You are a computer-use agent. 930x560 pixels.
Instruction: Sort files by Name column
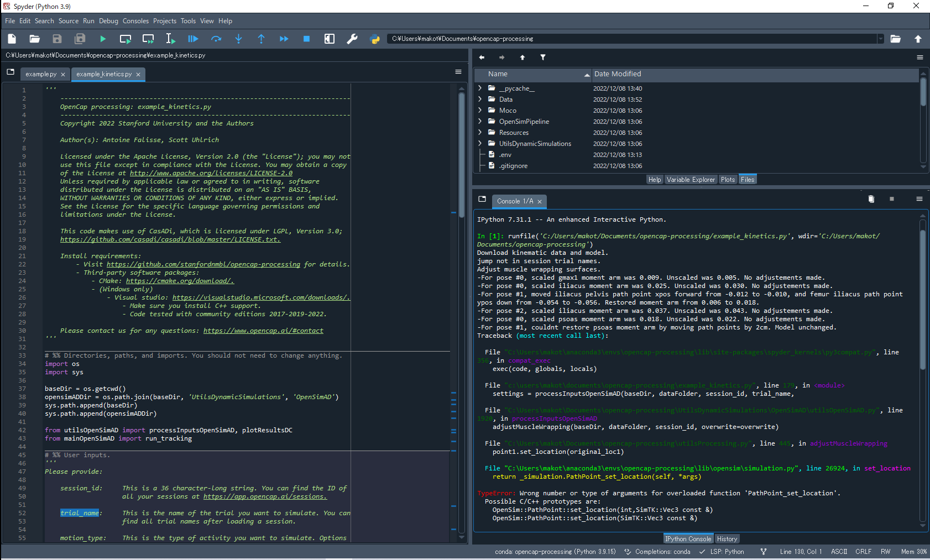tap(534, 74)
